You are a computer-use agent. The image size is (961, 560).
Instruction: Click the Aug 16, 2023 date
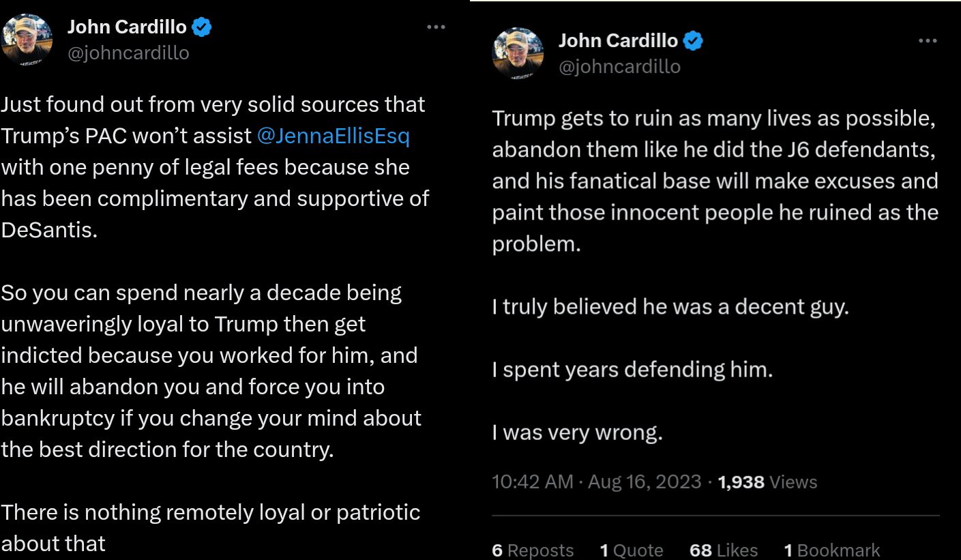645,482
